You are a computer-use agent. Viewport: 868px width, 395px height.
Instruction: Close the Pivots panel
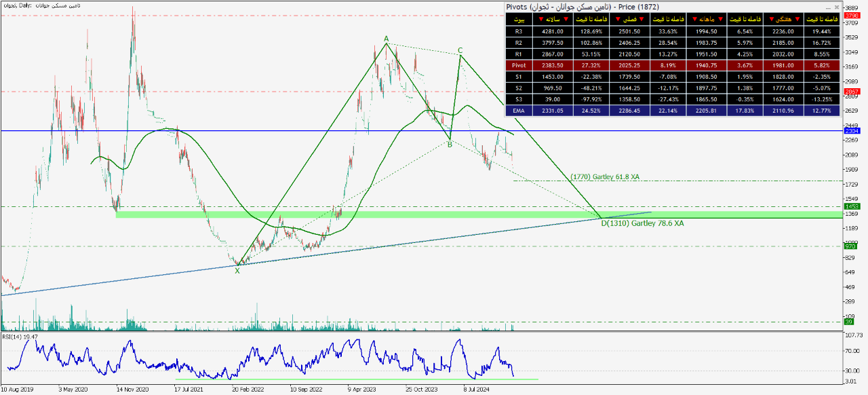[x=836, y=7]
